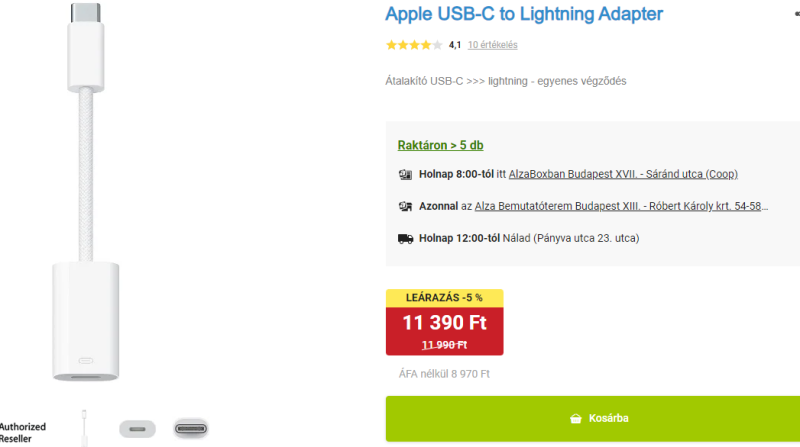Screen dimensions: 800x447
Task: Select the full adapter thumbnail image
Action: [84, 428]
